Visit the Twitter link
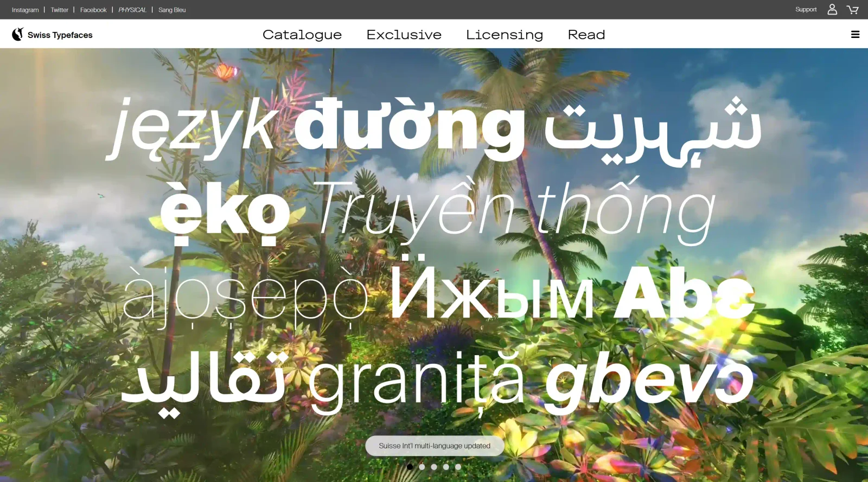Screen dimensions: 868x482 (60, 10)
